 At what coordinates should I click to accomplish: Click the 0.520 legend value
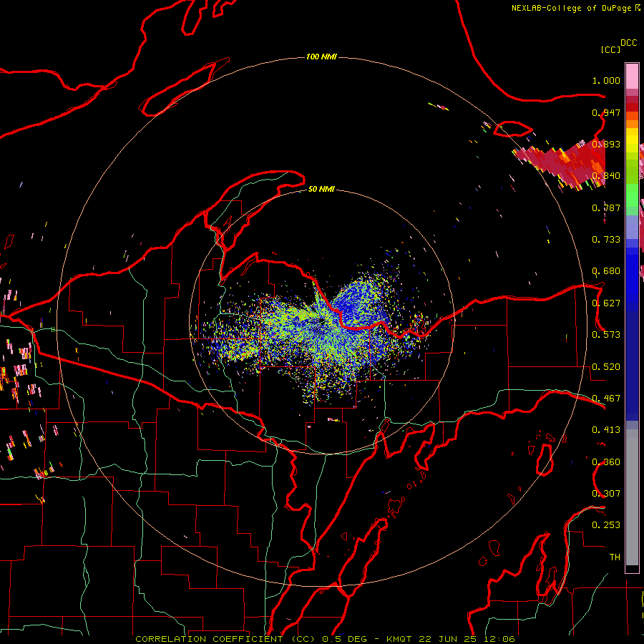606,367
